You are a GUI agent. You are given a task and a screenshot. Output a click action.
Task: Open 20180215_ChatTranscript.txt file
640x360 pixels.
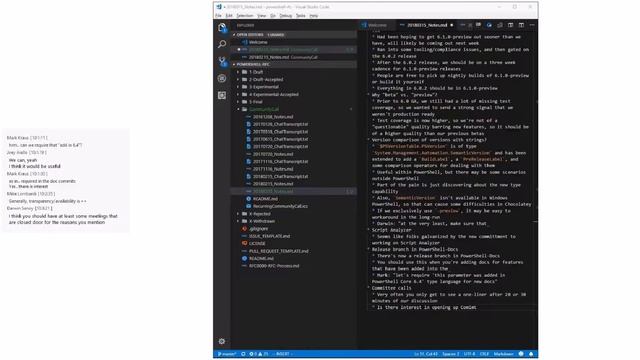294,176
